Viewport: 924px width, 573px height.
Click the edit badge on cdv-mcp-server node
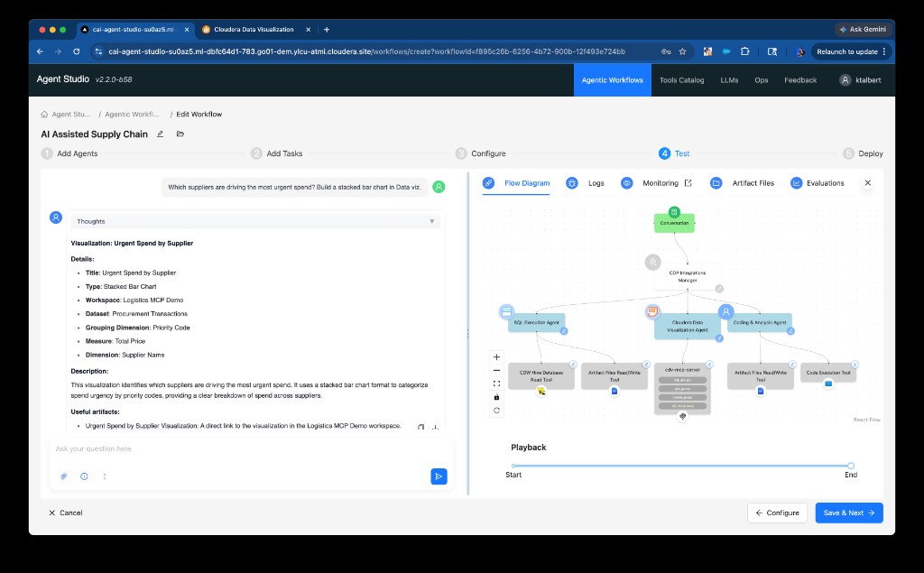(x=709, y=365)
